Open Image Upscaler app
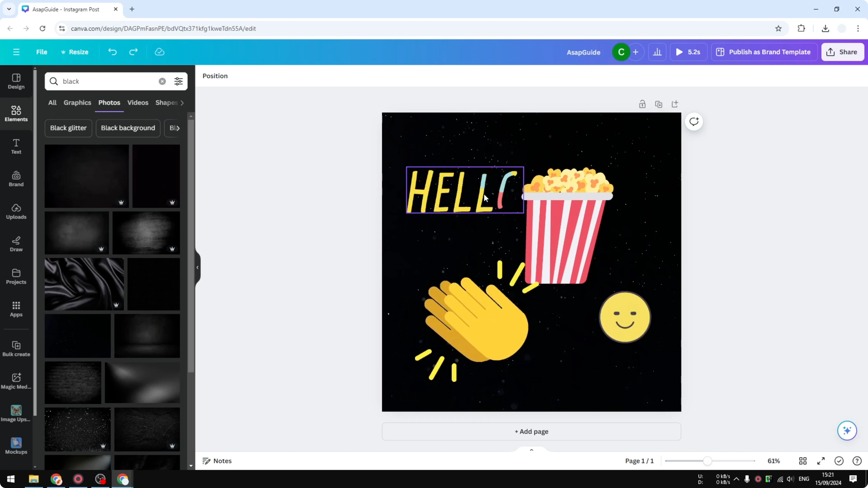 pos(16,414)
